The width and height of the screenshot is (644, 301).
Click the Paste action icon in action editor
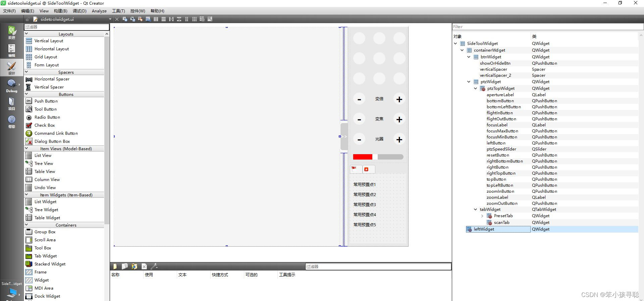pyautogui.click(x=135, y=266)
